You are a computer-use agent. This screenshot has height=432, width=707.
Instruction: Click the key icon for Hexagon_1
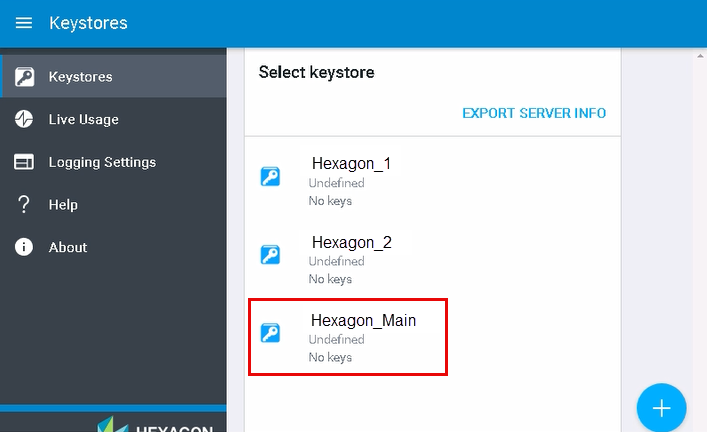[270, 177]
